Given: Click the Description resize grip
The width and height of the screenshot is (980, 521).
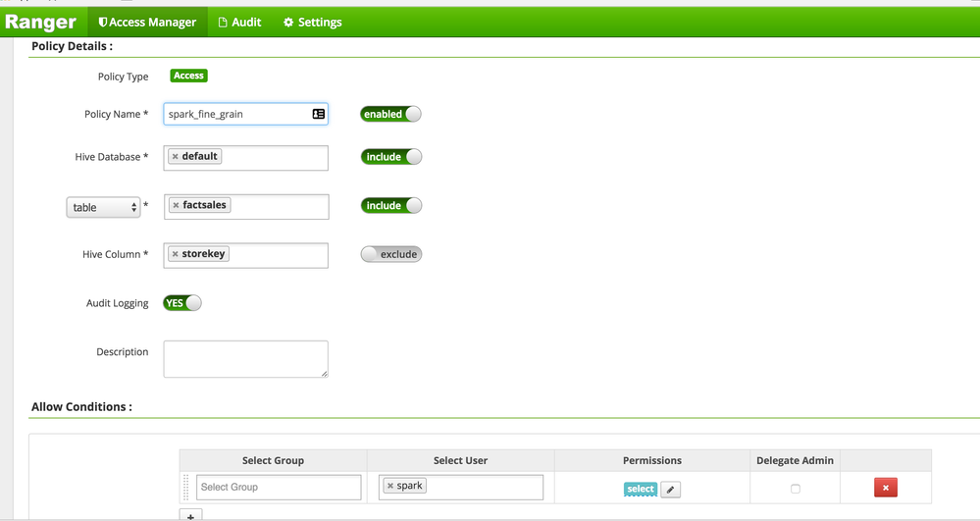Looking at the screenshot, I should pyautogui.click(x=324, y=374).
